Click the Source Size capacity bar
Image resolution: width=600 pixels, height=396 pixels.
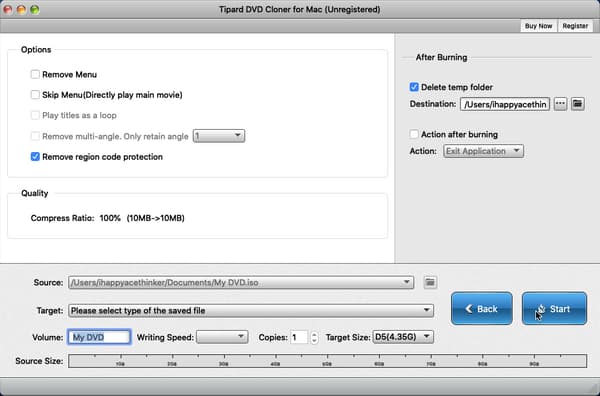click(328, 361)
